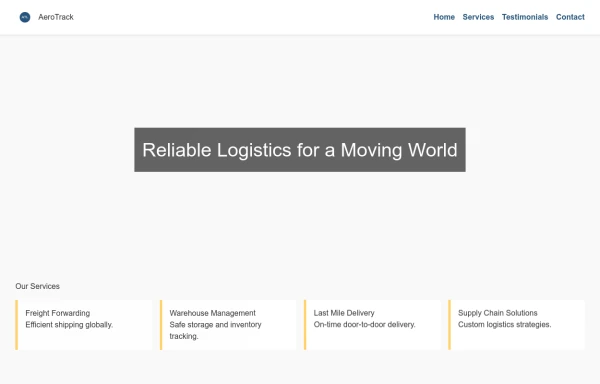Click 'On-time door-to-door delivery.' description
Screen dimensions: 600x384
point(364,325)
